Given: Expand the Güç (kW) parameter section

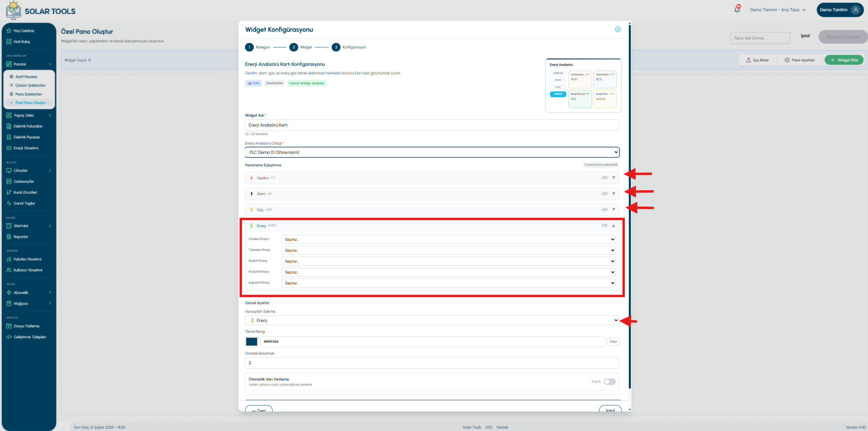Looking at the screenshot, I should pyautogui.click(x=432, y=210).
